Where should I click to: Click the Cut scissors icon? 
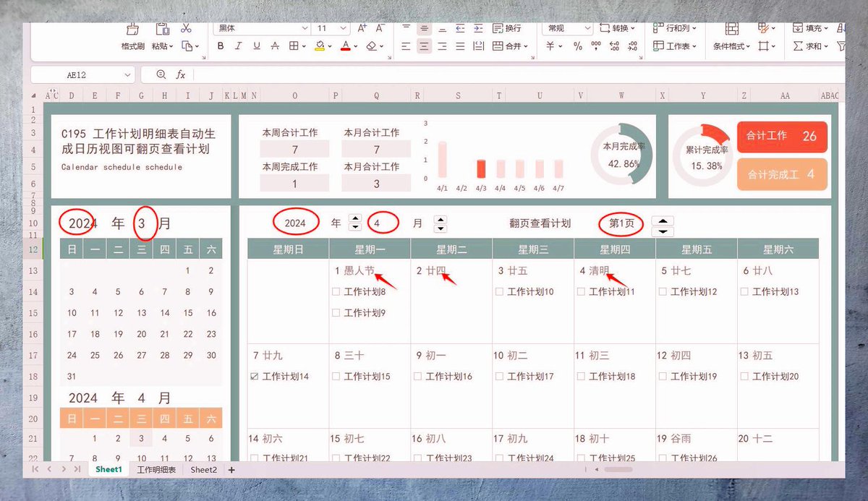click(x=186, y=28)
